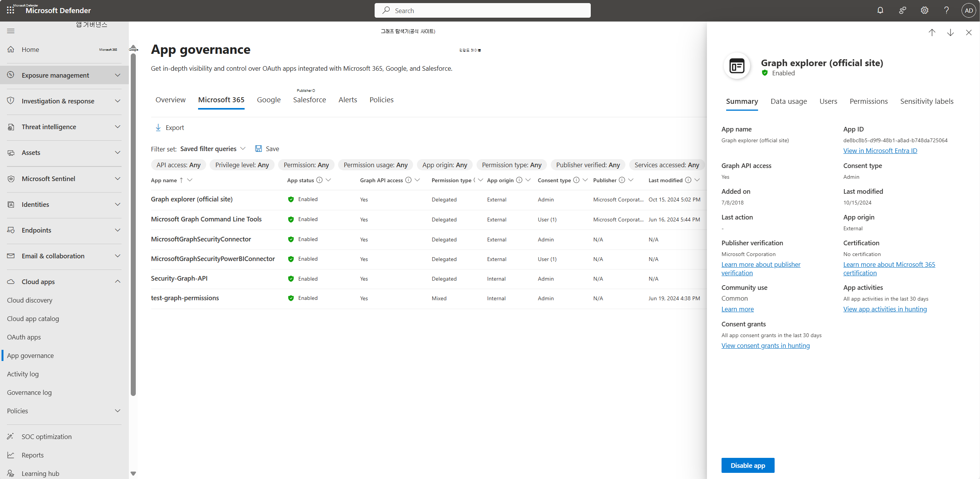Click the App governance sidebar icon
The image size is (980, 479).
tap(30, 355)
